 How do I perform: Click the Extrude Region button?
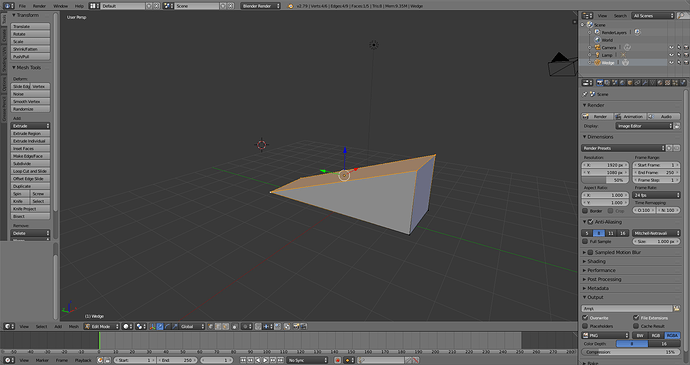click(x=30, y=133)
